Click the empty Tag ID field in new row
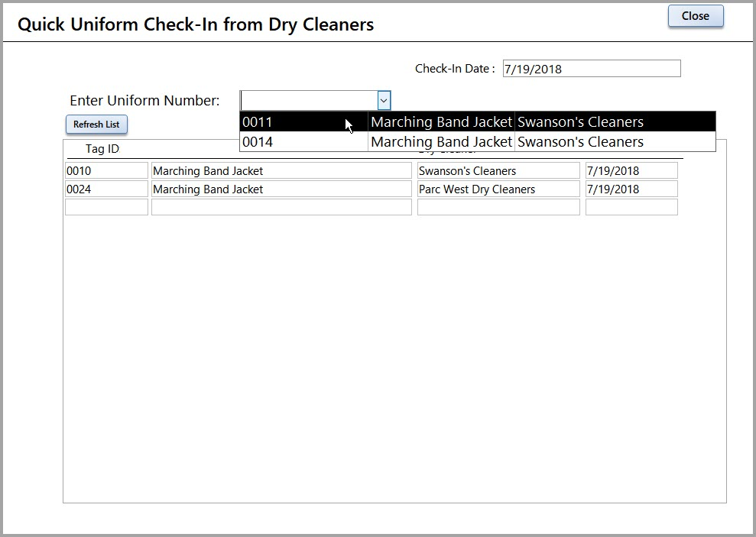The height and width of the screenshot is (537, 756). click(x=106, y=207)
